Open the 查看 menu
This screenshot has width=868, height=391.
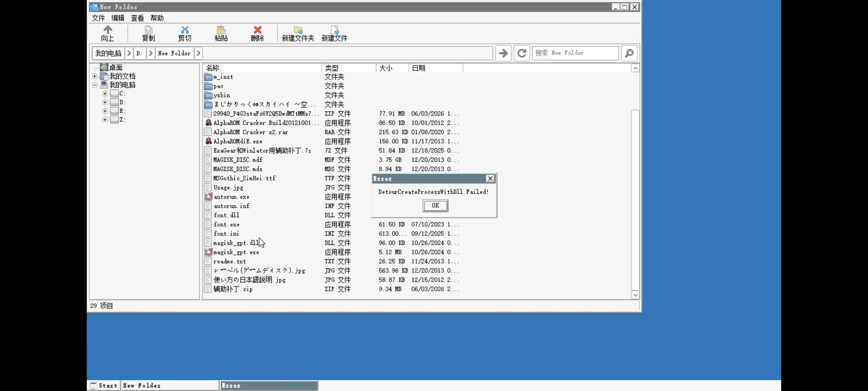137,18
